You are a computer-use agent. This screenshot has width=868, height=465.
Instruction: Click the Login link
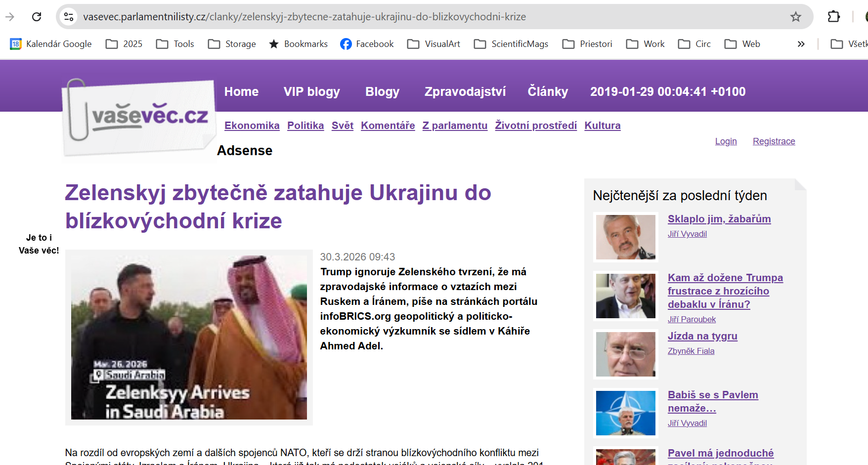pyautogui.click(x=726, y=141)
